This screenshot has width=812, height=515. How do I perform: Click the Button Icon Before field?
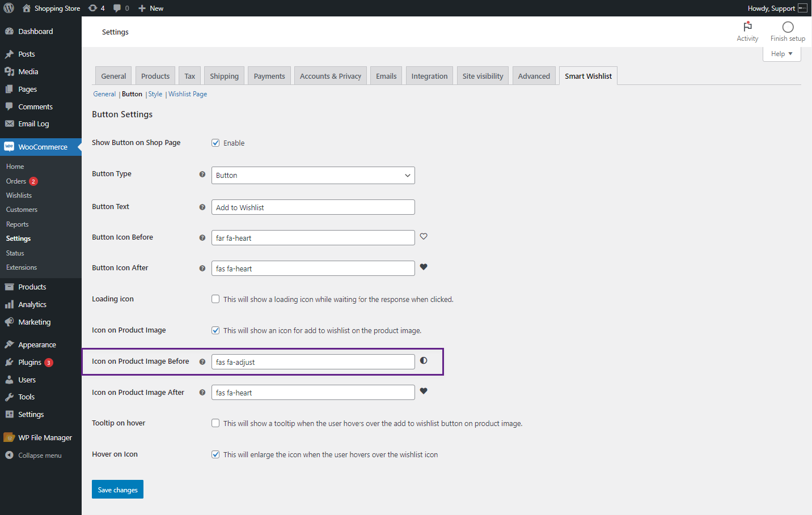click(313, 238)
